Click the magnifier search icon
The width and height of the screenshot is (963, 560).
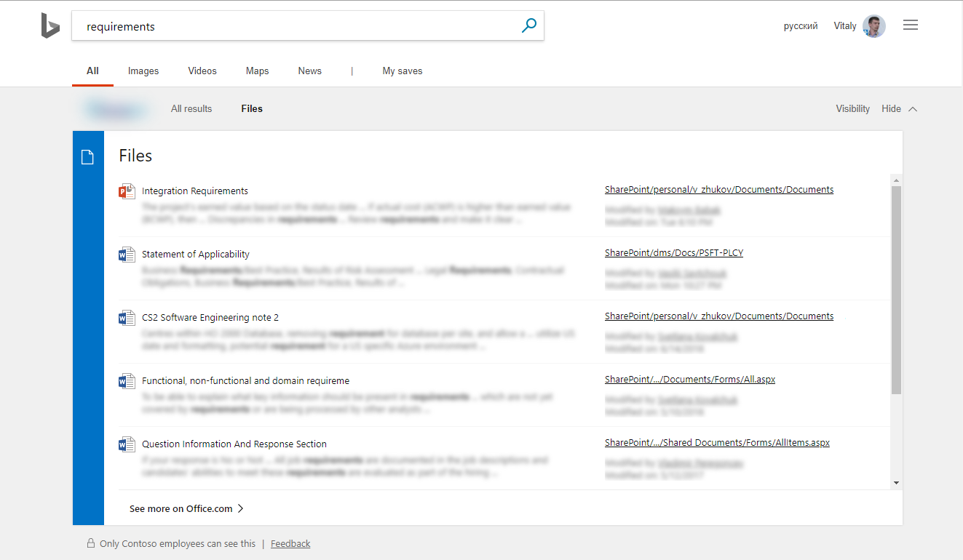pos(529,26)
